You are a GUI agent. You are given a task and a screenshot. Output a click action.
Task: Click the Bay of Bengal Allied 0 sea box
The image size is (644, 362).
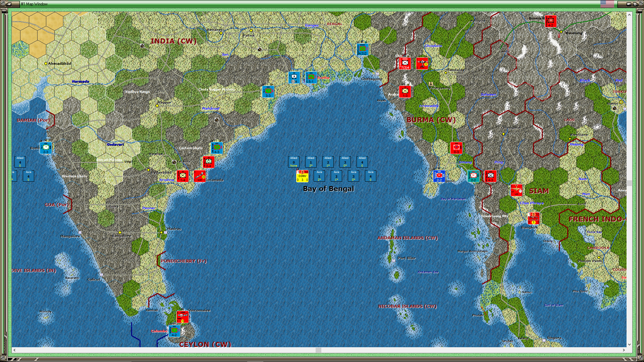[294, 162]
